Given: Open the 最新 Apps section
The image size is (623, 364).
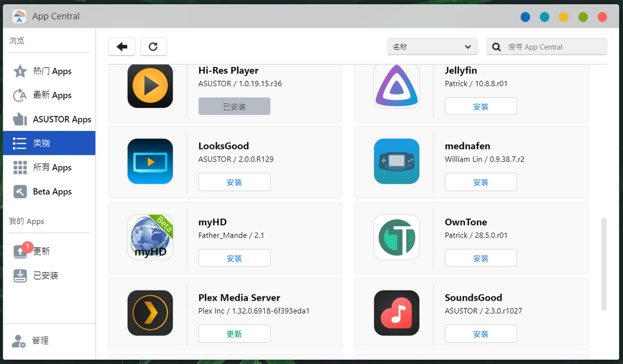Looking at the screenshot, I should point(49,95).
